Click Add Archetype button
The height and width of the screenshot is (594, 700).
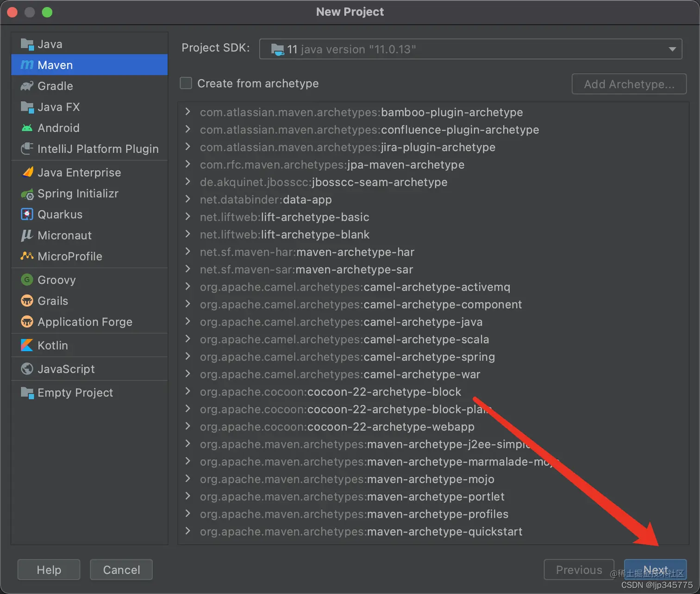[x=629, y=84]
